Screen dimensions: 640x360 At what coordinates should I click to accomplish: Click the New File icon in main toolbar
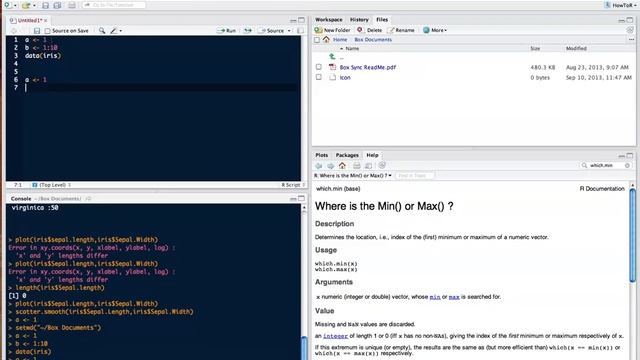pos(8,5)
